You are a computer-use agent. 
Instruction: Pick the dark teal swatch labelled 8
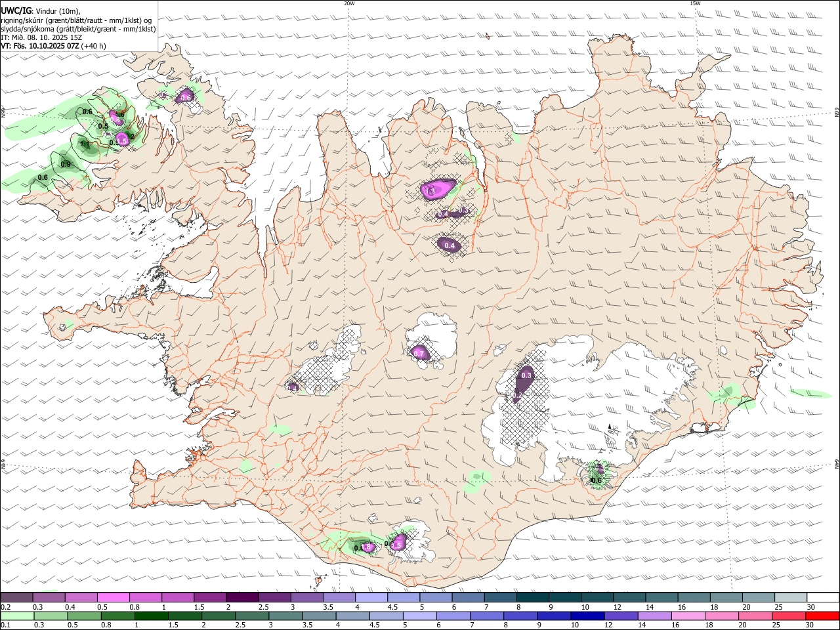(x=532, y=597)
